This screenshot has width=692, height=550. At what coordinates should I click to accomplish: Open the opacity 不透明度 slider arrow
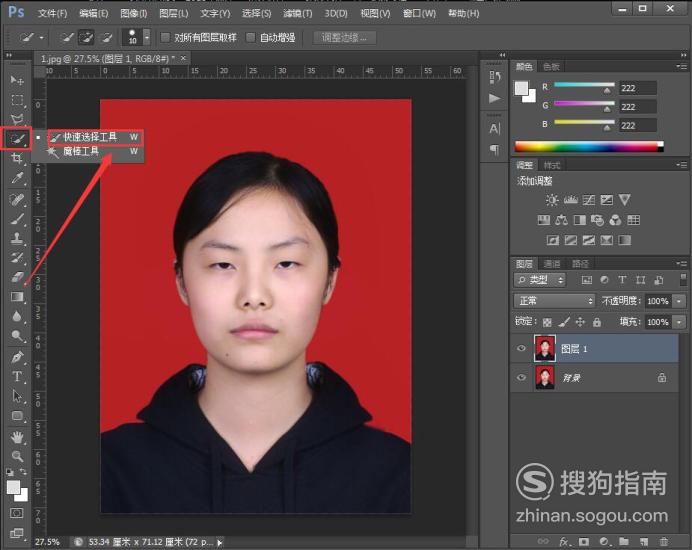[x=679, y=301]
